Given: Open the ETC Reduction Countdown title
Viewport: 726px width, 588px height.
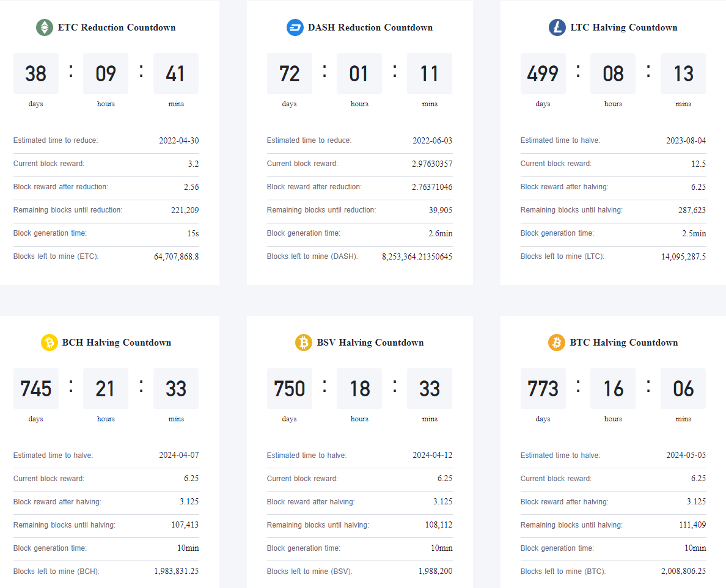Looking at the screenshot, I should (117, 27).
